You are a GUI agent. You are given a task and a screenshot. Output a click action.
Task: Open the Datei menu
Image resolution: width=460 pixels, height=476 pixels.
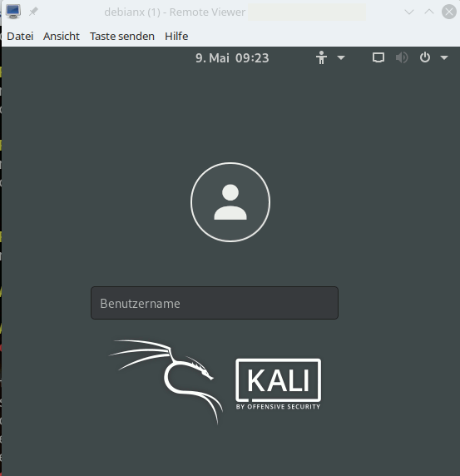tap(20, 36)
